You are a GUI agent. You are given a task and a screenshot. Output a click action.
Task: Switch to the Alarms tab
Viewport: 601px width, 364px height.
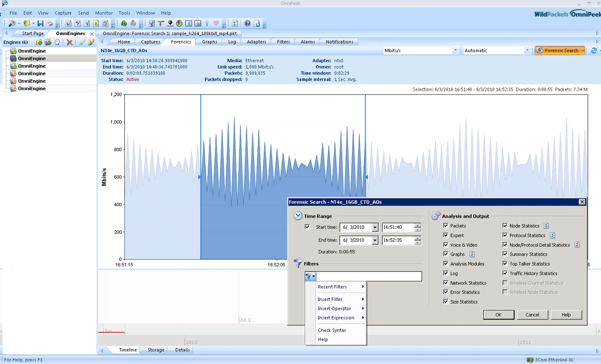click(308, 42)
